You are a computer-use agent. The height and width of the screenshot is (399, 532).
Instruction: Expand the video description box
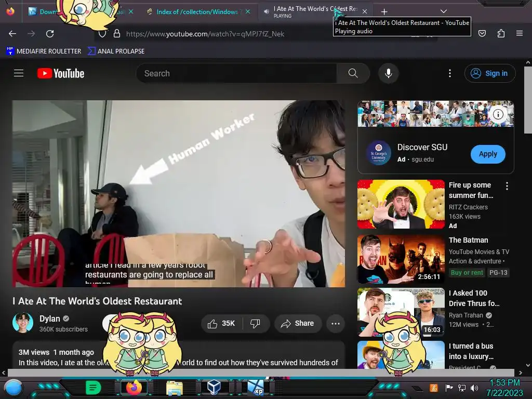point(179,355)
